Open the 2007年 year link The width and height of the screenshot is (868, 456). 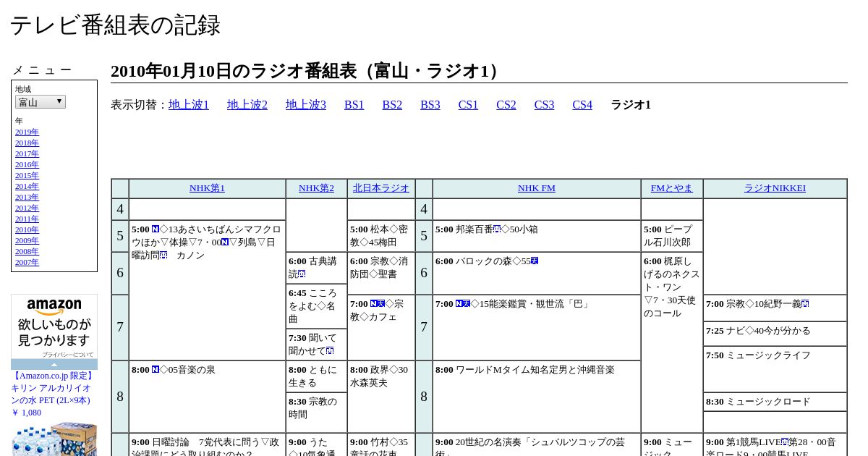pos(27,263)
